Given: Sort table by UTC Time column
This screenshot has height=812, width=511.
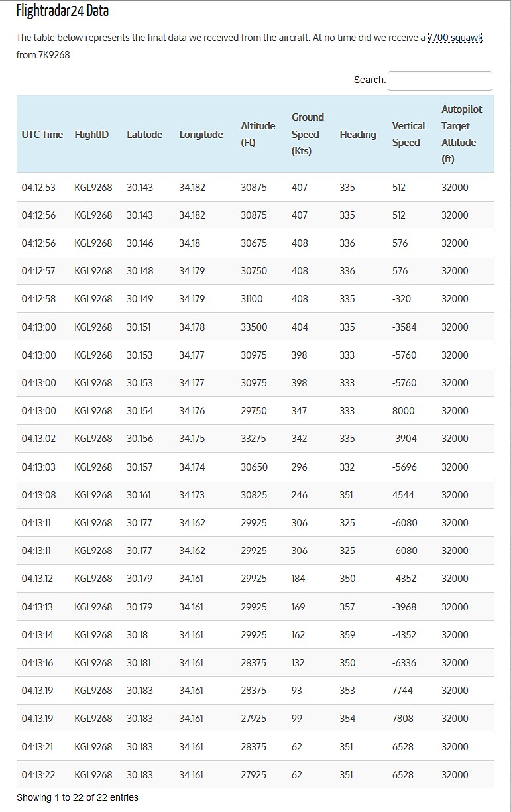Looking at the screenshot, I should coord(42,135).
